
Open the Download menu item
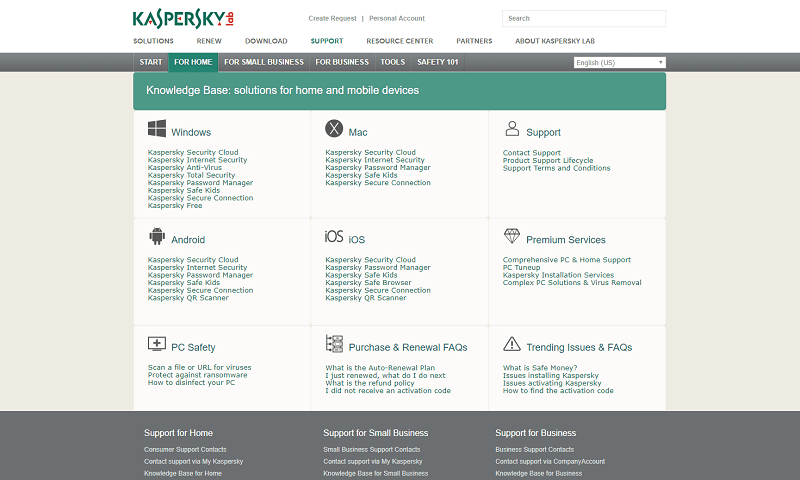coord(266,41)
